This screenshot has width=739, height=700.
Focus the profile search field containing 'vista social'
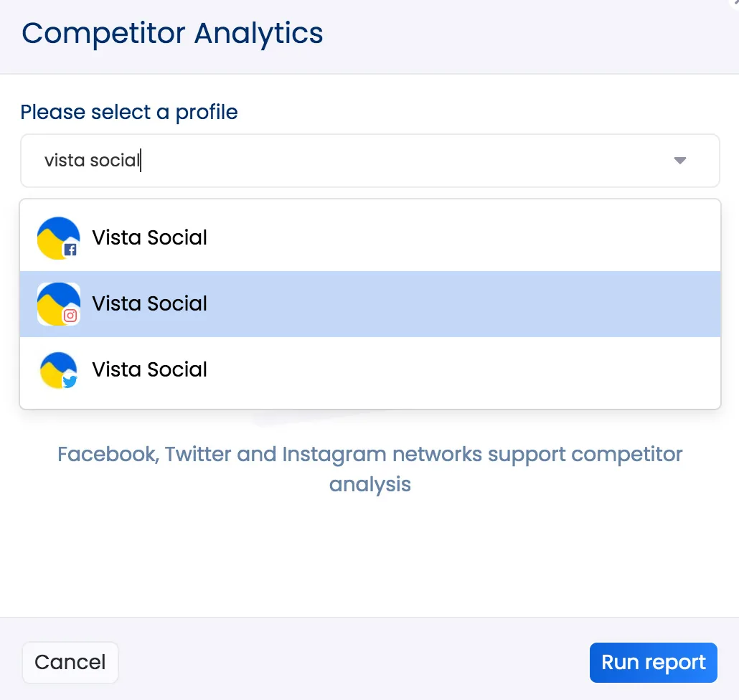pos(344,161)
